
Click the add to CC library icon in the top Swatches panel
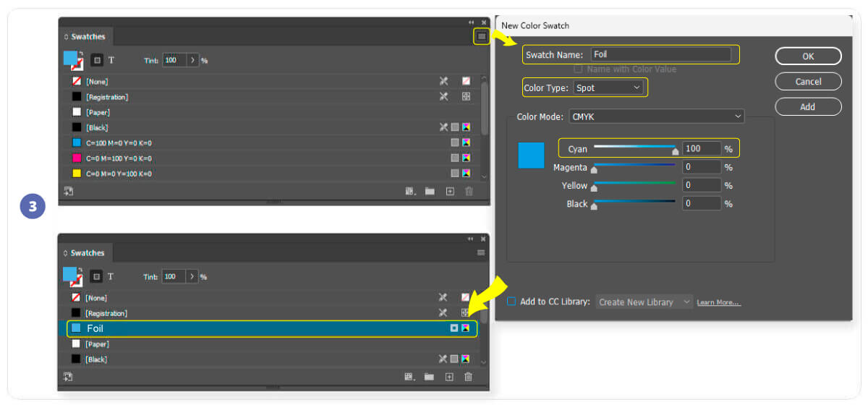click(x=69, y=192)
